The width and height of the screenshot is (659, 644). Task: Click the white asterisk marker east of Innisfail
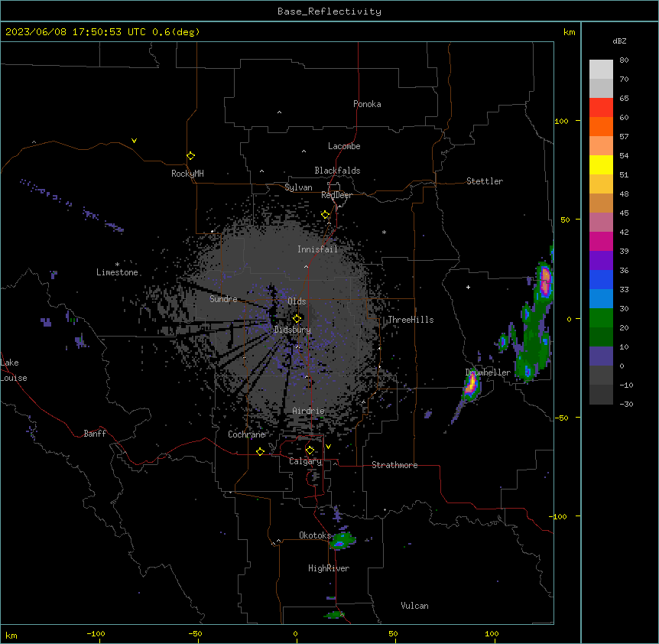click(x=384, y=232)
